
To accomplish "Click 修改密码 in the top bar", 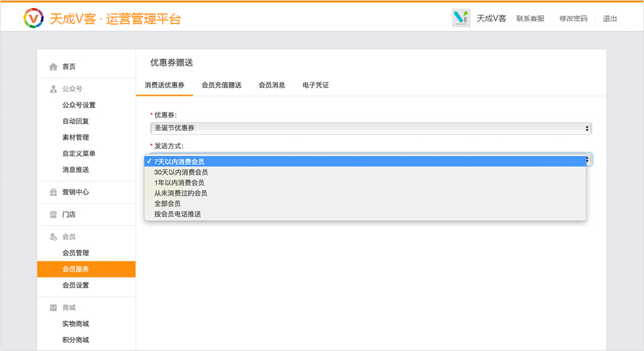I will 573,19.
